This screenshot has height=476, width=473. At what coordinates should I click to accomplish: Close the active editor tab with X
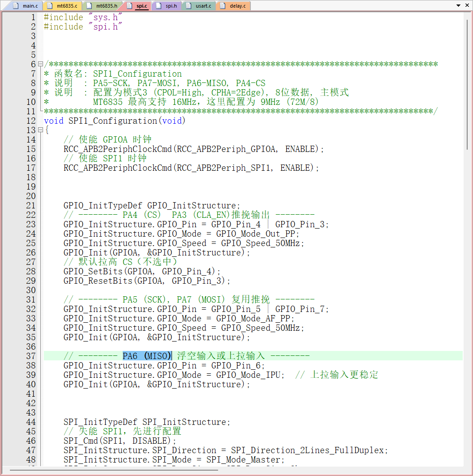pos(467,5)
